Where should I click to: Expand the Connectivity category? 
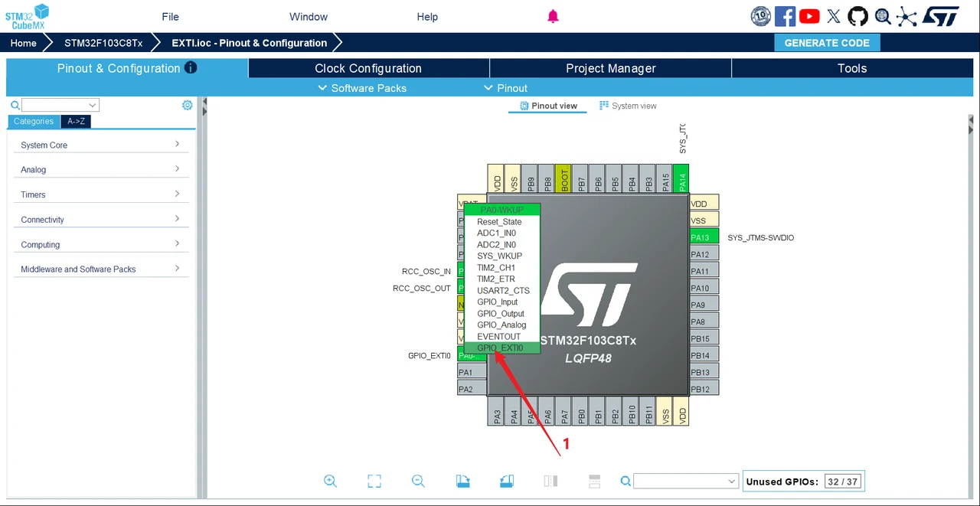(100, 220)
